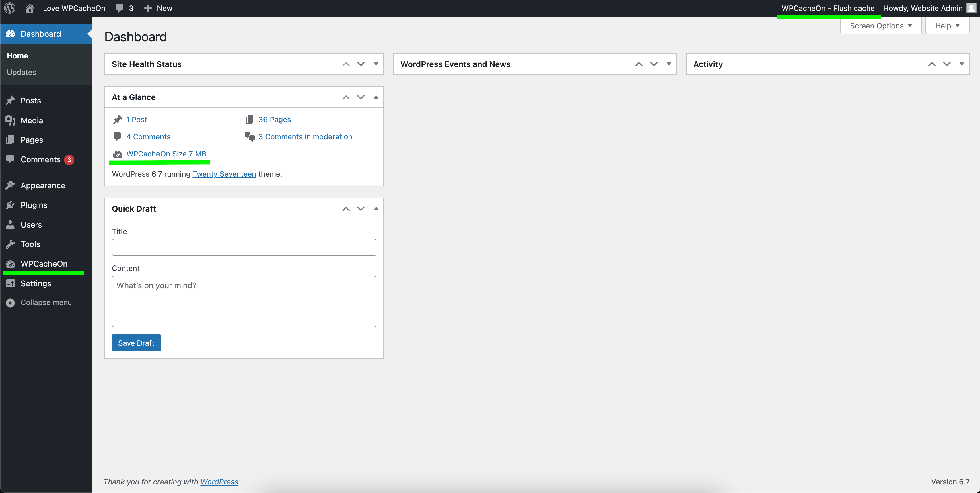The image size is (980, 493).
Task: Collapse the At a Glance panel
Action: pyautogui.click(x=376, y=97)
